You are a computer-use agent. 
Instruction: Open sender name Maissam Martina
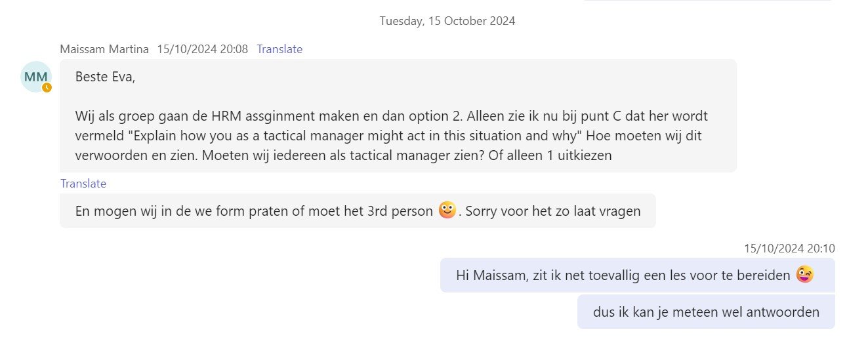(x=104, y=49)
